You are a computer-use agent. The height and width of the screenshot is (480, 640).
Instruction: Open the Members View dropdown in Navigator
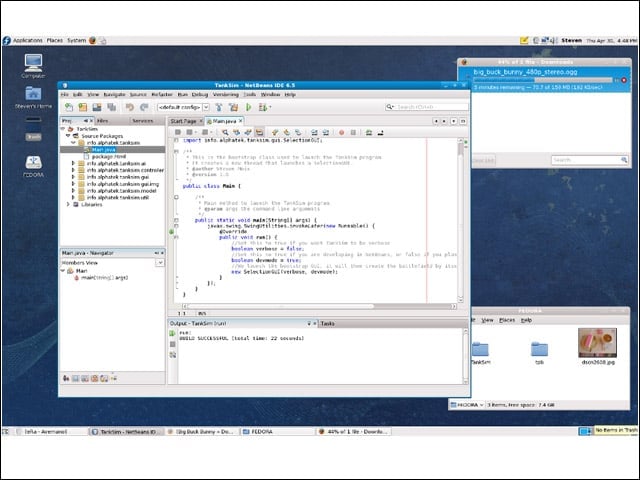(x=160, y=263)
